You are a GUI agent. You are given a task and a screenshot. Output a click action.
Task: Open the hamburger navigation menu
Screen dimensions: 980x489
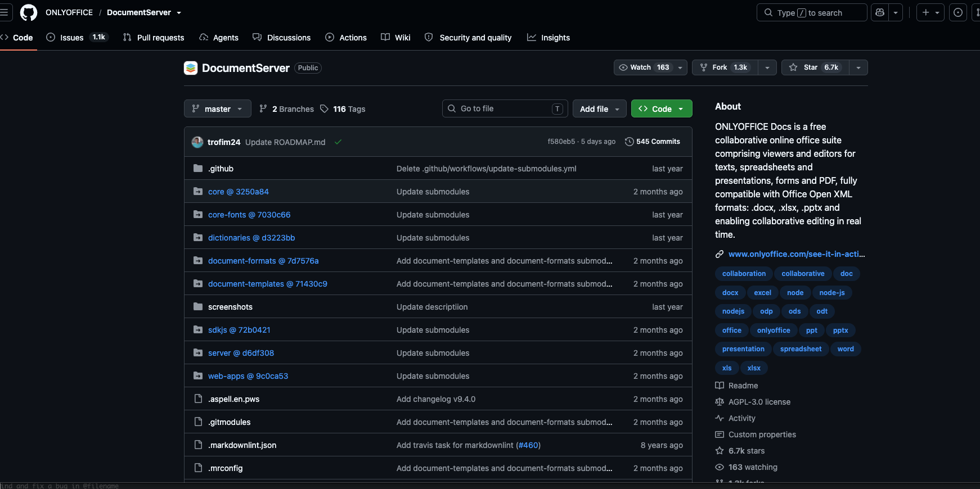click(5, 12)
